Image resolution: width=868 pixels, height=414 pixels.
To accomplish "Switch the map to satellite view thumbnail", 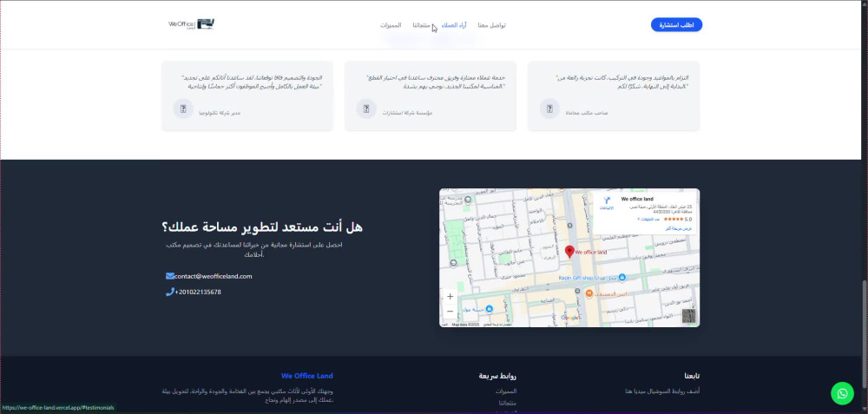I will pyautogui.click(x=688, y=315).
